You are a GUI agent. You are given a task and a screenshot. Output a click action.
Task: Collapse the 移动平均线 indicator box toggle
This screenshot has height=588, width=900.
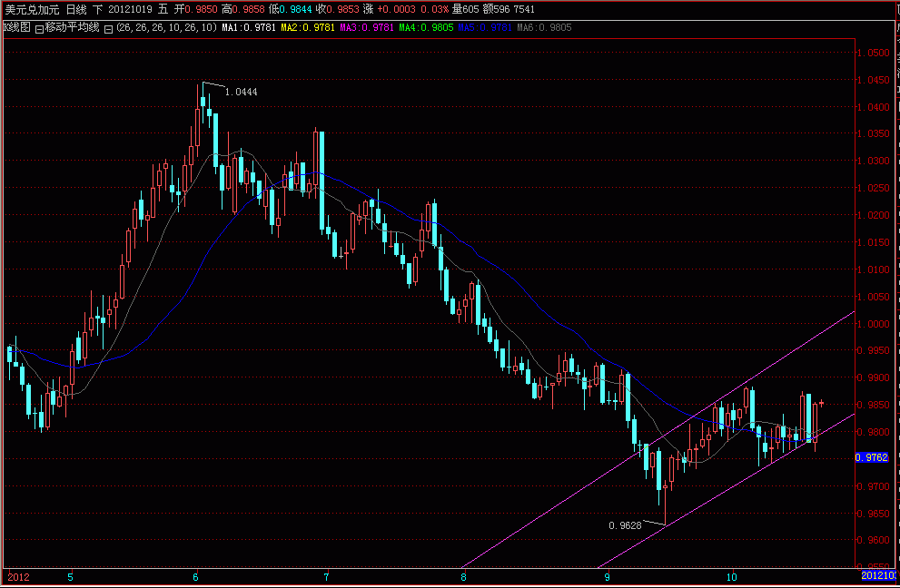tap(39, 29)
